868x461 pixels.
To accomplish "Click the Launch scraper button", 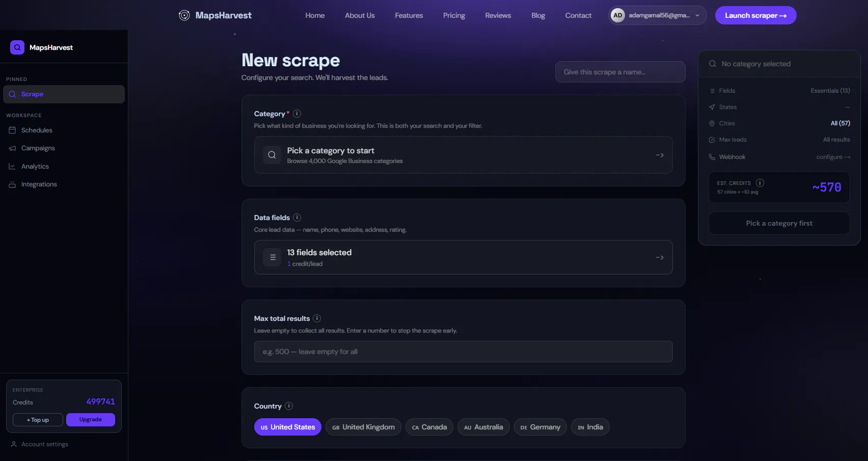I will click(756, 15).
